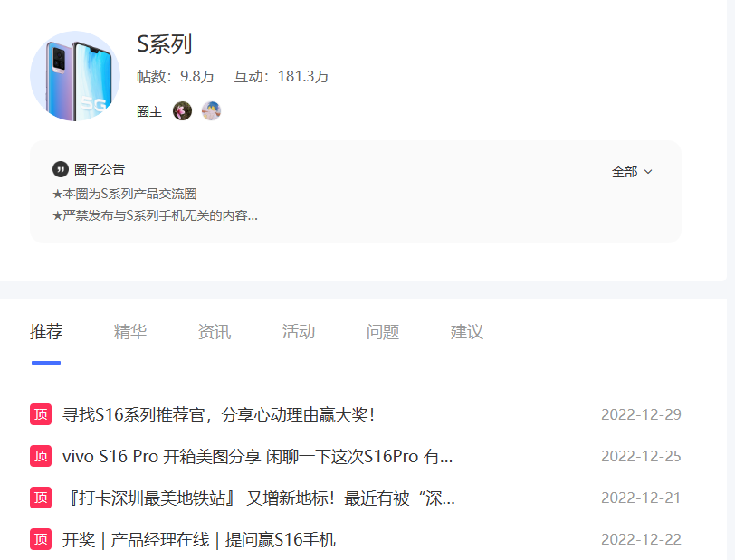This screenshot has width=735, height=560.
Task: Open post 寻找S16系列推荐官，分享心动理由赢大奖
Action: (x=218, y=414)
